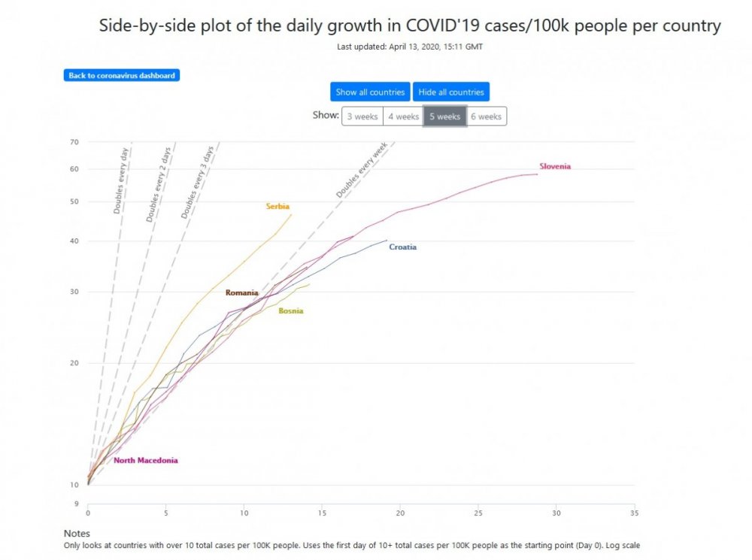Click the Doubles every 2 days label
Screen dimensions: 752x560
159,184
